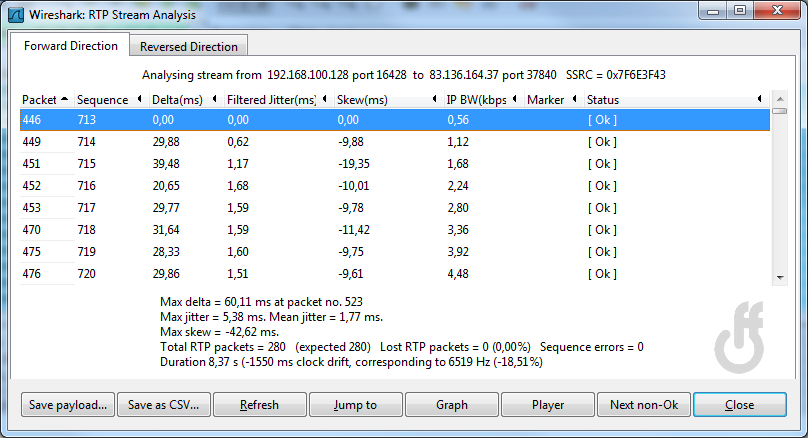Minimize the RTP Stream Analysis window
Image resolution: width=808 pixels, height=438 pixels.
[713, 11]
